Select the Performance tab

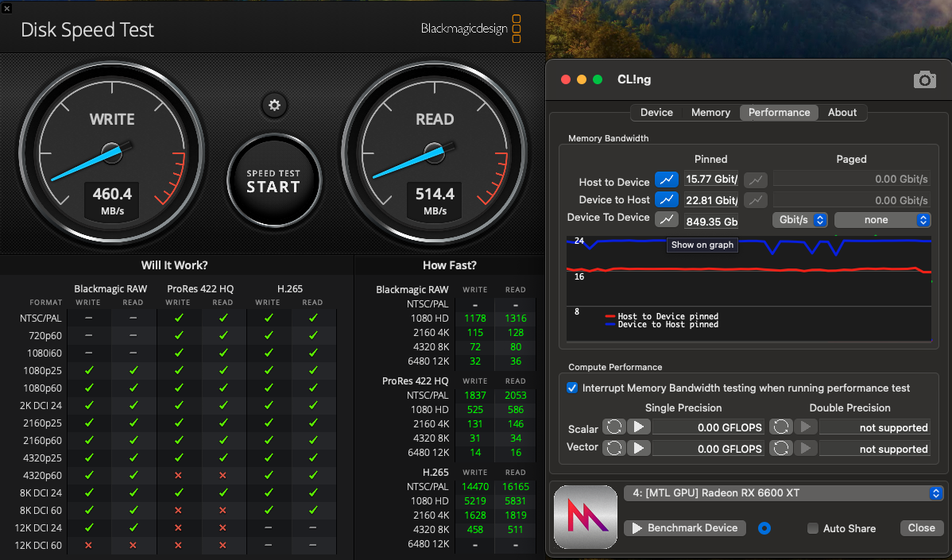[x=779, y=112]
